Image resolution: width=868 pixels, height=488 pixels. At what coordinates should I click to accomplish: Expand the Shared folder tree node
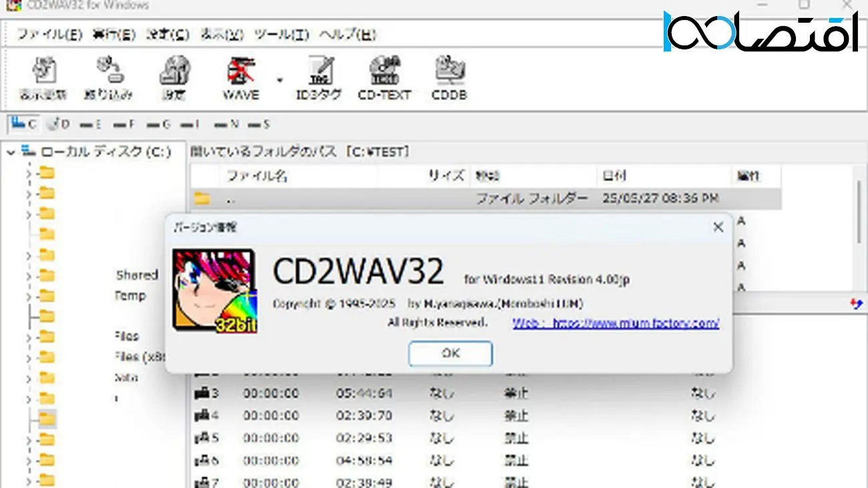click(29, 275)
